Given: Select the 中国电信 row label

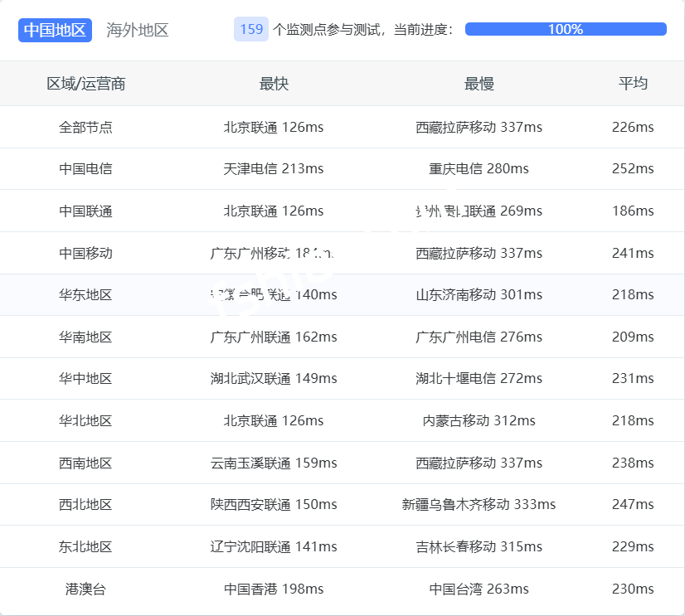Looking at the screenshot, I should click(86, 168).
